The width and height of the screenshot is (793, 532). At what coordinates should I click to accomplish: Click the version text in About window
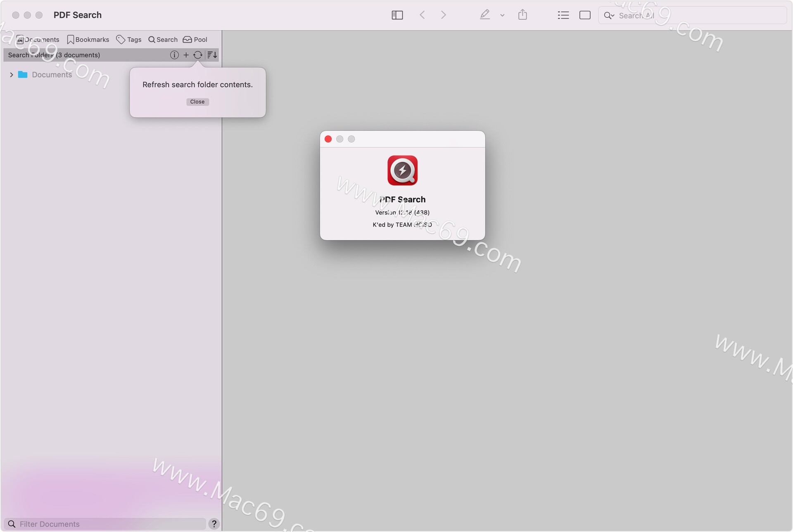click(x=402, y=213)
